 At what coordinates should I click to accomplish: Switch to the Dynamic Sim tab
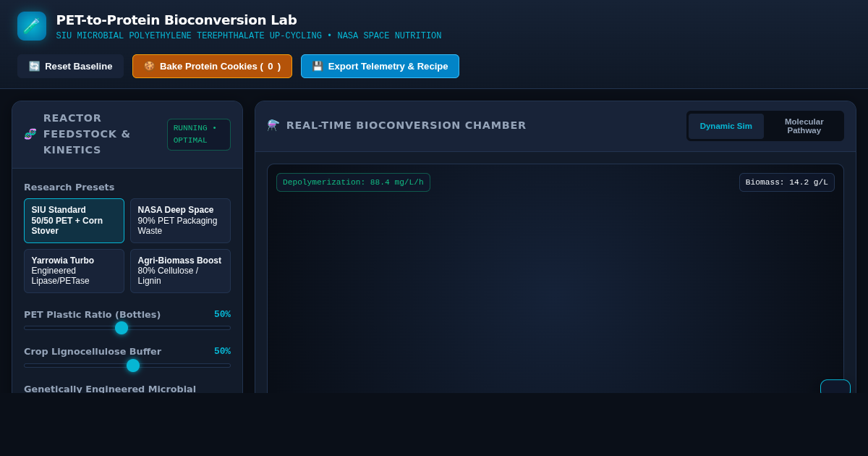pos(726,126)
